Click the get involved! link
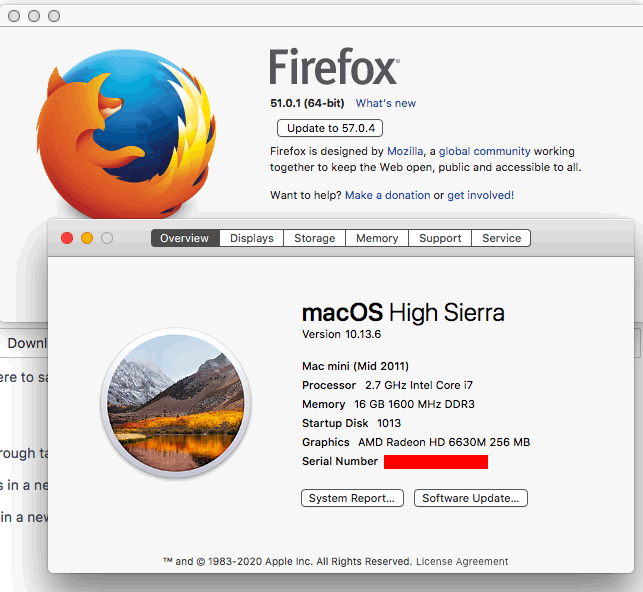The height and width of the screenshot is (592, 643). 480,195
